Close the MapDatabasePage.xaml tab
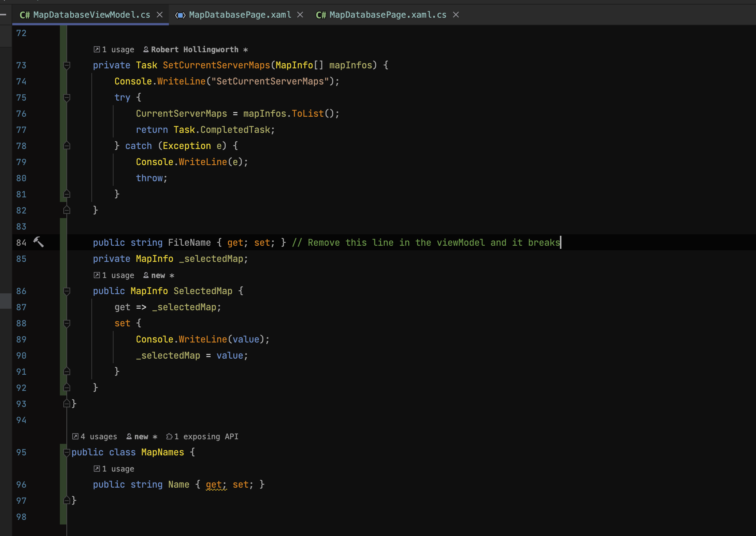Screen dimensions: 756x536 tap(300, 15)
